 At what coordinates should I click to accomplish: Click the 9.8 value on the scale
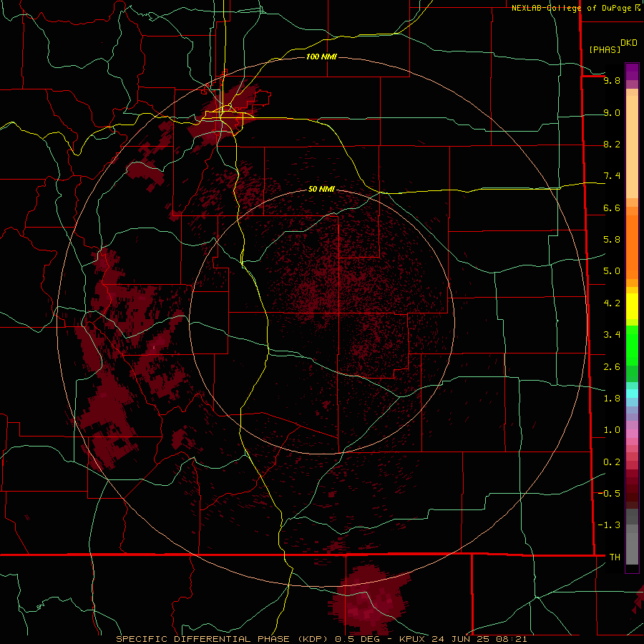612,80
